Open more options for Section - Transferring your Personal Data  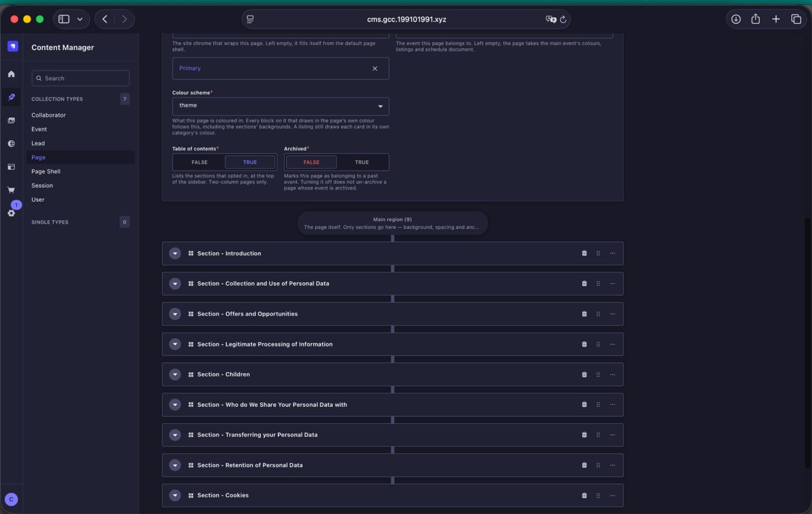(612, 435)
